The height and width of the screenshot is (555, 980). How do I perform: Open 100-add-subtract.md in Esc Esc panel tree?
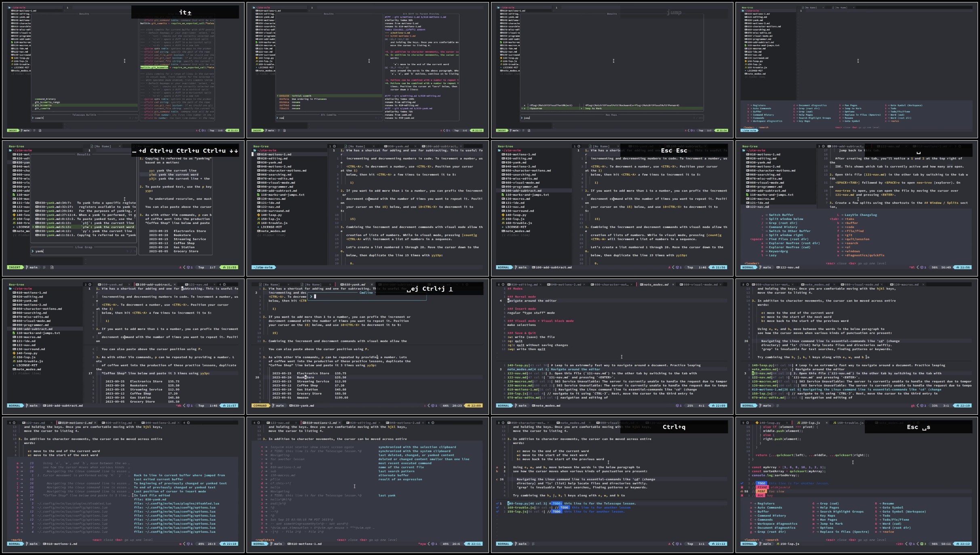tap(522, 191)
